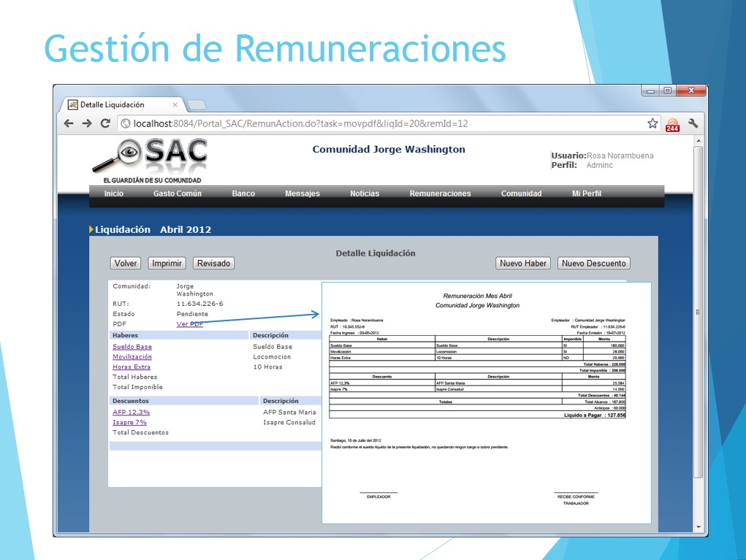
Task: Go to the Remuneraciones menu
Action: (440, 193)
